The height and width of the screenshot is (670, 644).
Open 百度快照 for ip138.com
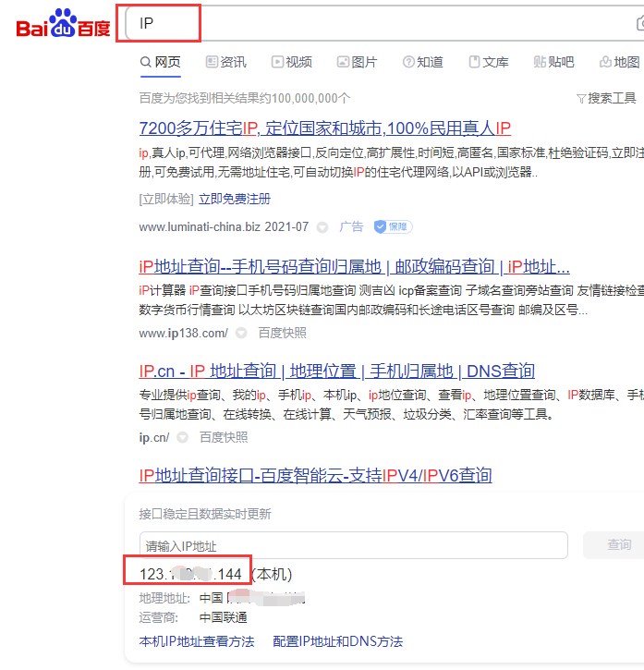282,333
